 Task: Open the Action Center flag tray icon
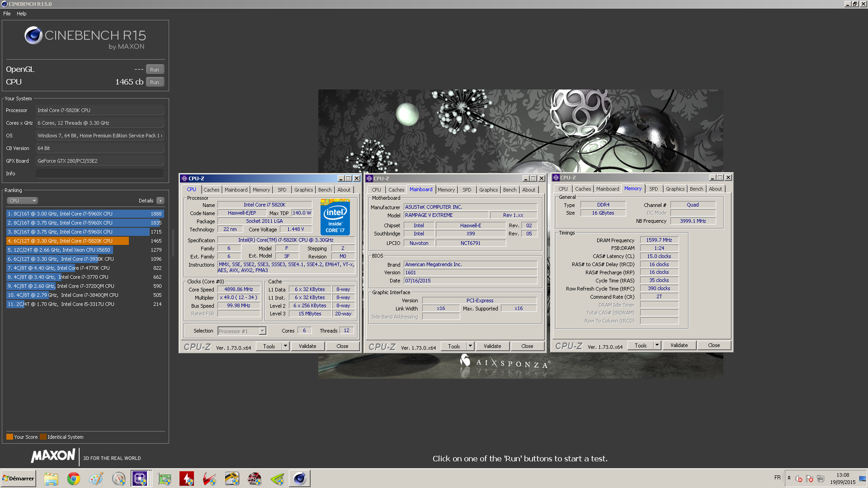[810, 479]
